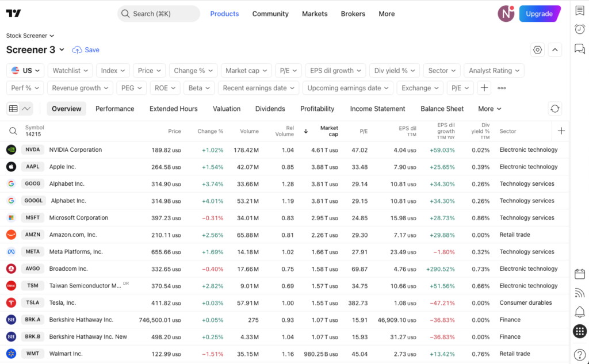
Task: Open the earnings calendar icon in right sidebar
Action: (580, 274)
